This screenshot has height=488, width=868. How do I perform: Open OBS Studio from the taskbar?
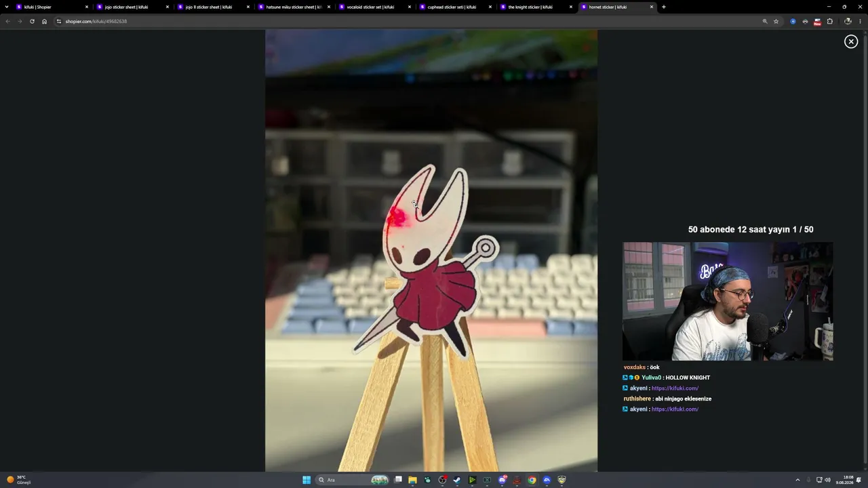[443, 480]
